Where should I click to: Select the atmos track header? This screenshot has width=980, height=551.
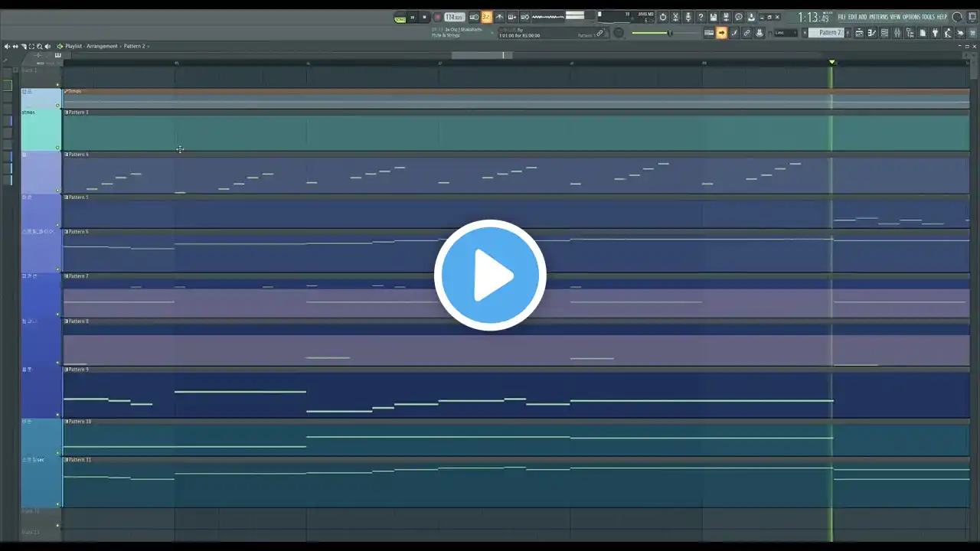point(41,129)
